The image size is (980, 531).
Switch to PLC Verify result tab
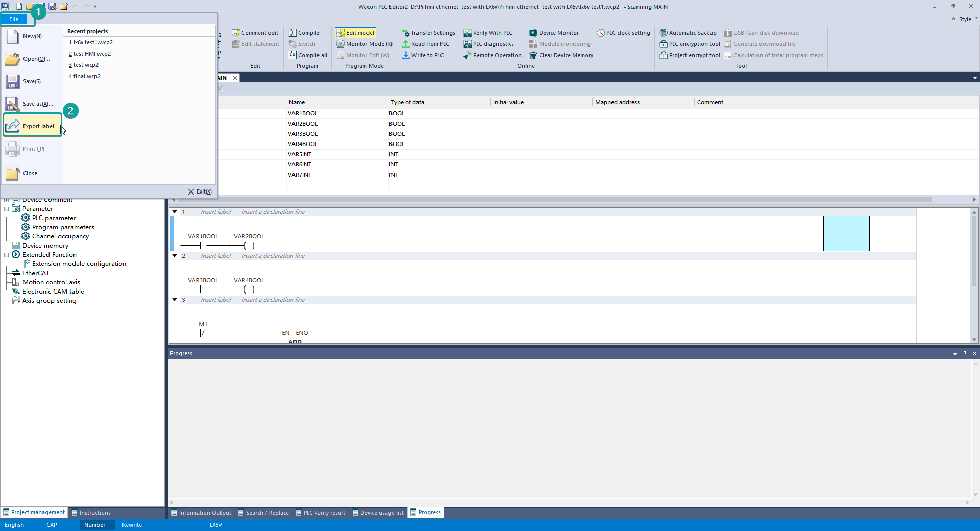coord(321,513)
